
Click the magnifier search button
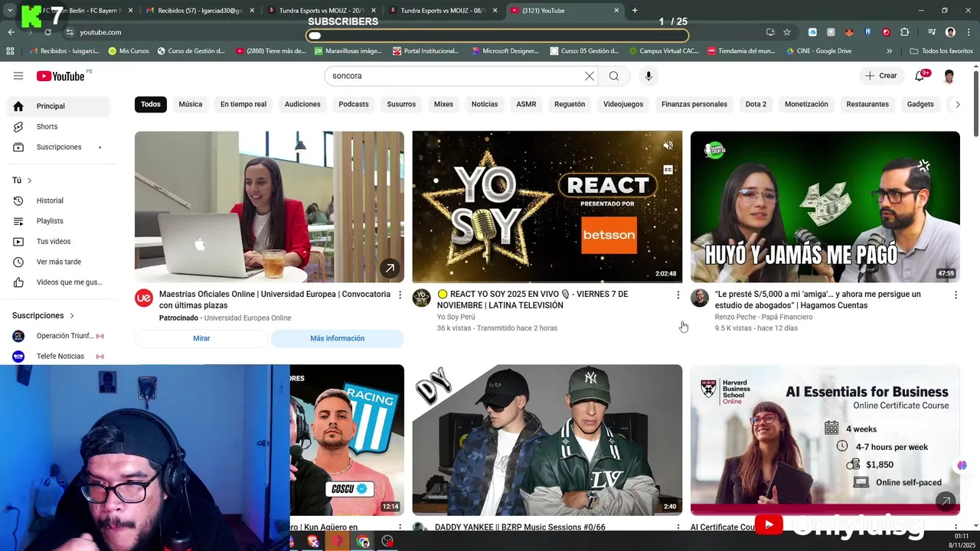(x=614, y=76)
